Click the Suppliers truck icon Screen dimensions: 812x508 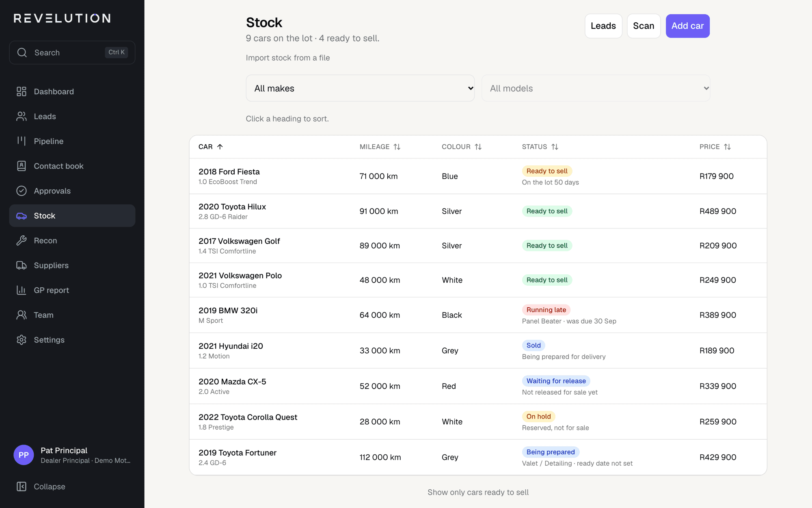(x=22, y=265)
